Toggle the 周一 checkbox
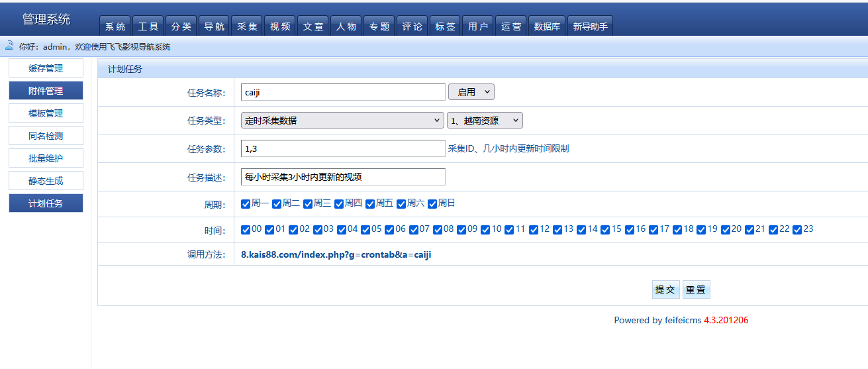This screenshot has width=868, height=369. point(246,204)
